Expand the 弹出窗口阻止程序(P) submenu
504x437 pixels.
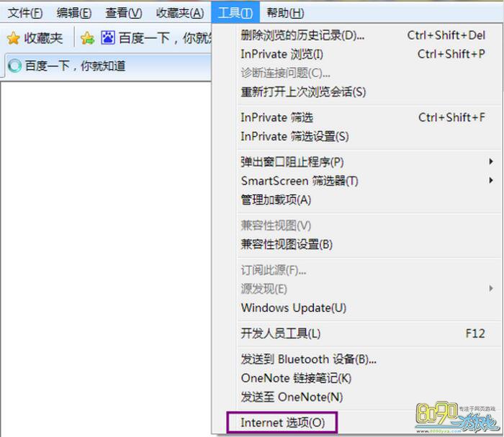pyautogui.click(x=292, y=162)
